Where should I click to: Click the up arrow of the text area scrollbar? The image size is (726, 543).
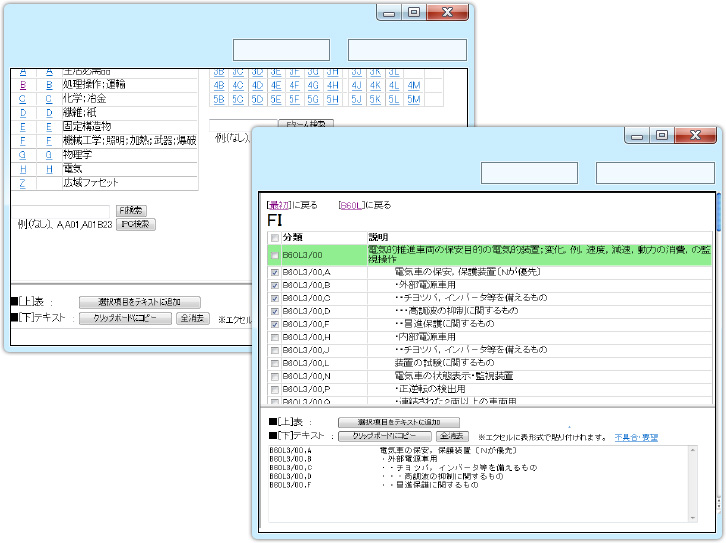point(693,450)
